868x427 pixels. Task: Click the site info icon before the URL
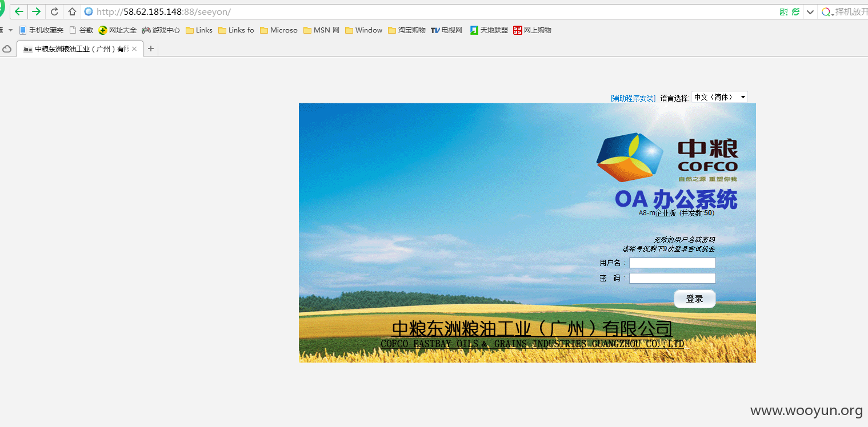(89, 11)
